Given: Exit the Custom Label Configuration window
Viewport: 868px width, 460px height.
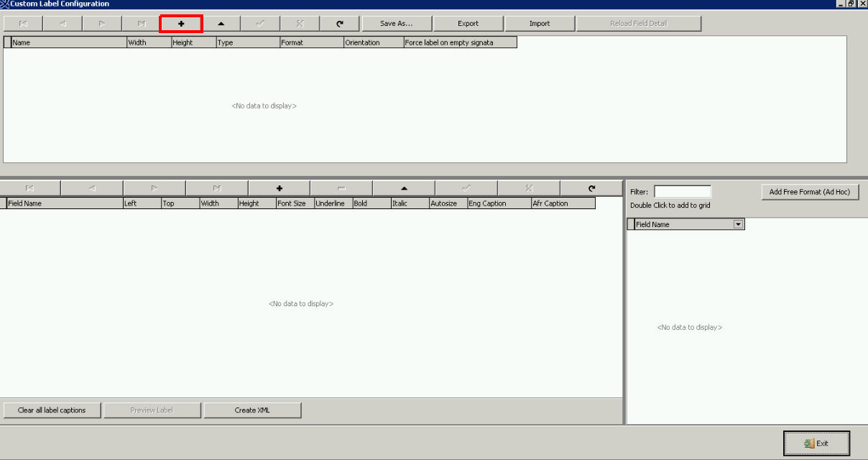Looking at the screenshot, I should (816, 443).
